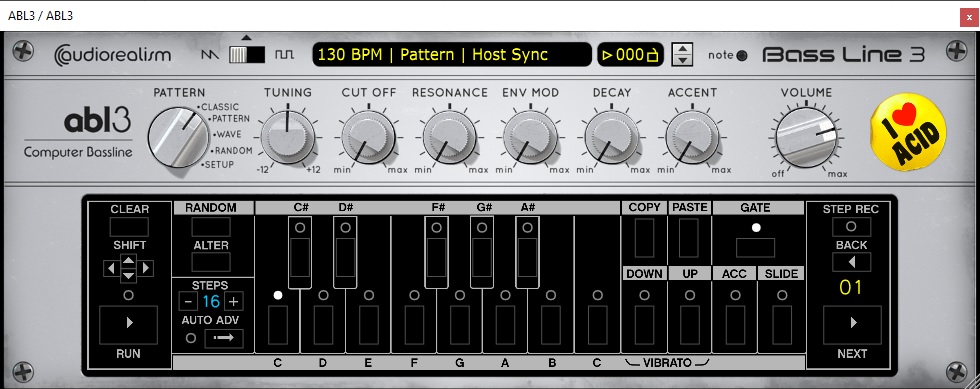Image resolution: width=980 pixels, height=389 pixels.
Task: Click the I love ACID sticker
Action: 908,131
